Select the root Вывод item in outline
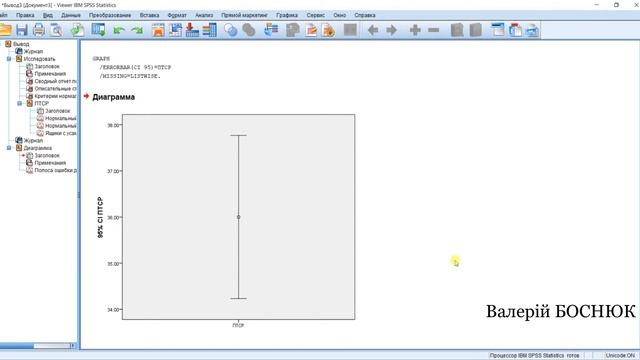 [21, 44]
